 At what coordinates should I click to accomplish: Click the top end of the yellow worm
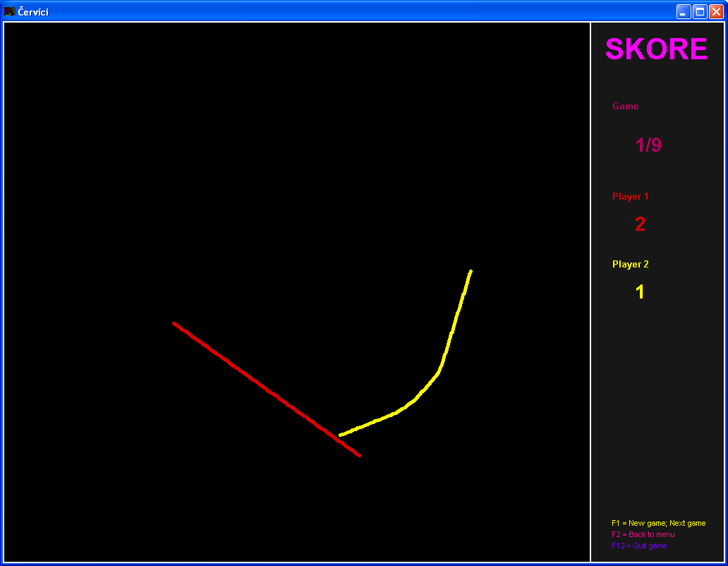click(471, 271)
